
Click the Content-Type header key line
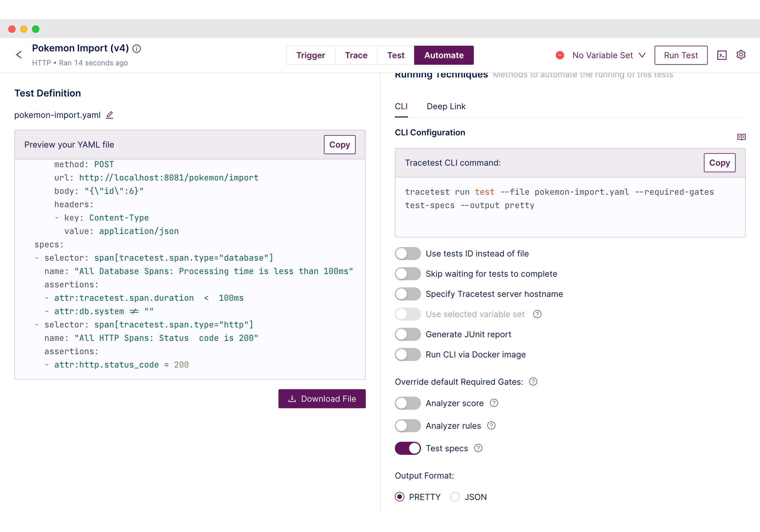(x=101, y=218)
